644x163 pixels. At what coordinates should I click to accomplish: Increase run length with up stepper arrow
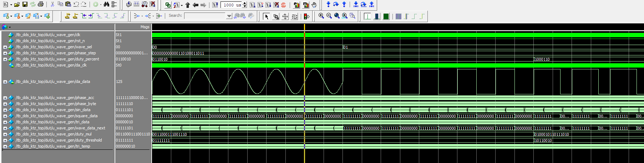pyautogui.click(x=244, y=3)
